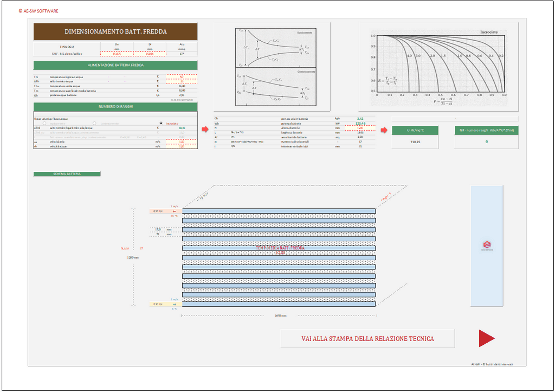555x392 pixels.
Task: Click the ALIMENTAZIONE BATTERIA FREDDA section header
Action: tap(115, 65)
